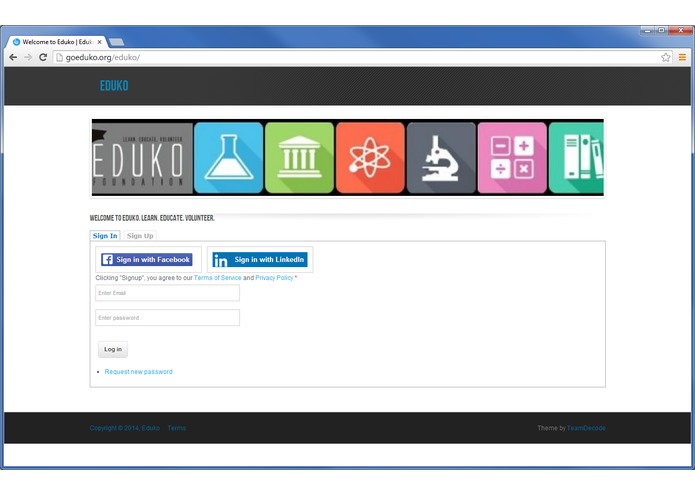Open a new browser tab
The image size is (695, 494).
pyautogui.click(x=117, y=42)
